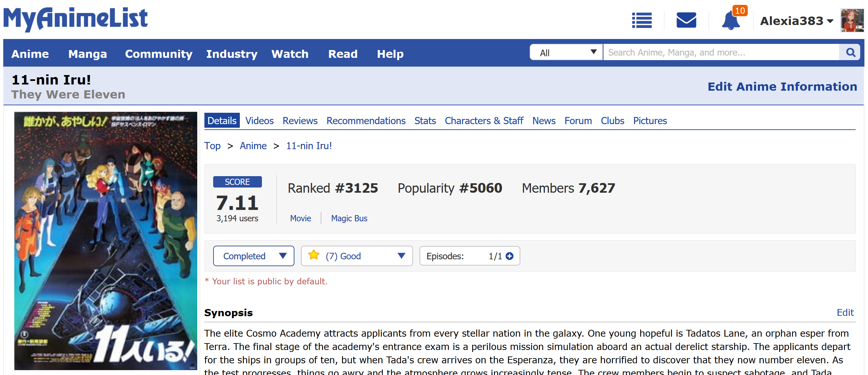Click the Ranked #3125 text

(x=333, y=188)
